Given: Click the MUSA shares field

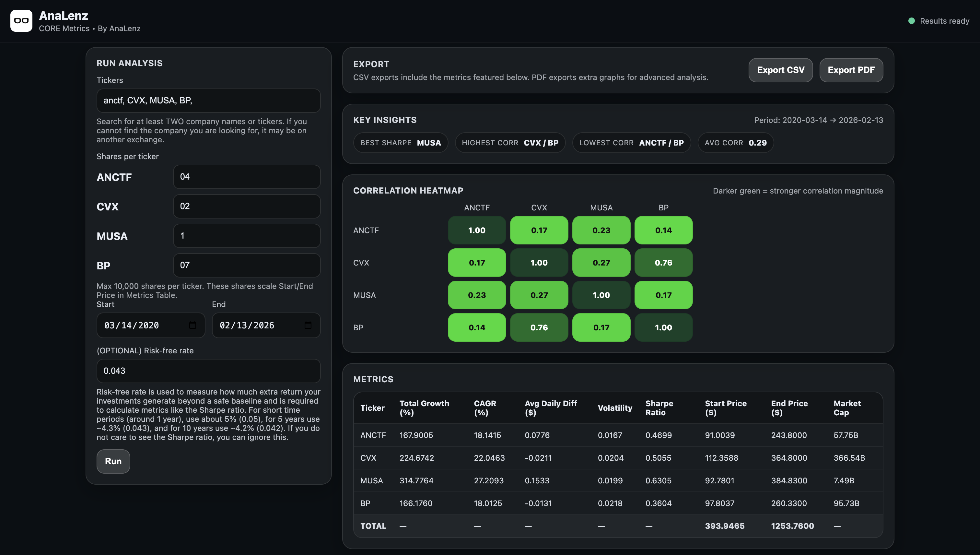Looking at the screenshot, I should pyautogui.click(x=247, y=236).
